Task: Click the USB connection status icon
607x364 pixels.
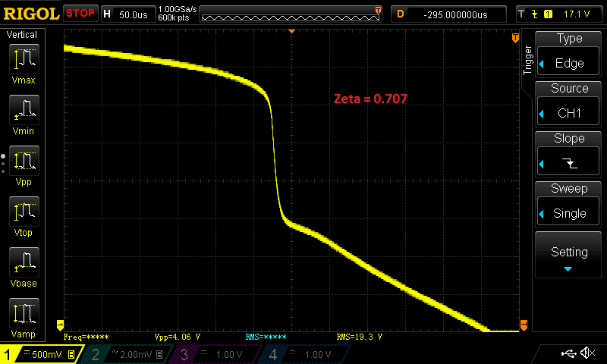Action: point(568,353)
